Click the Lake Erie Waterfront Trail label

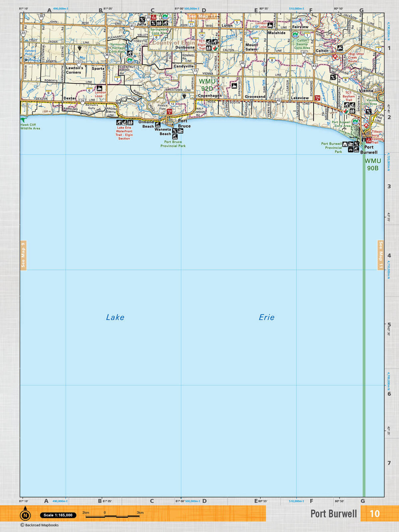tap(124, 133)
